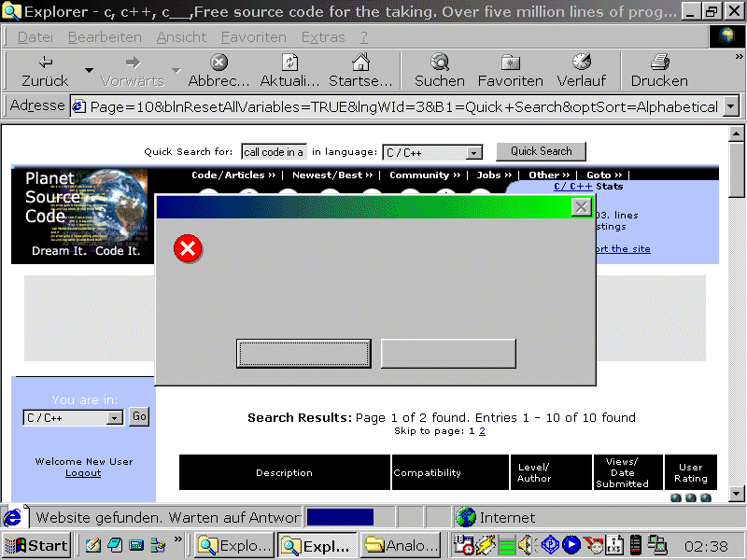Refresh the page with Aktualisieren icon
The image size is (747, 560).
click(289, 63)
